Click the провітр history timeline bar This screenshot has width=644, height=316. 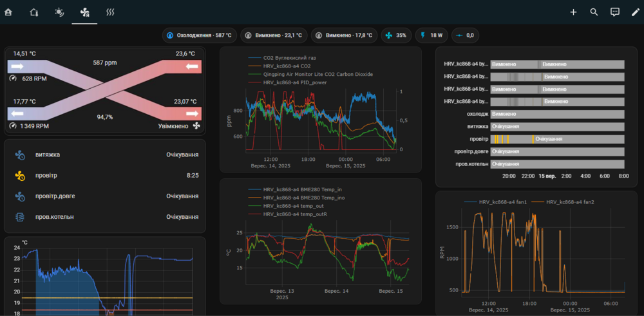(x=556, y=139)
